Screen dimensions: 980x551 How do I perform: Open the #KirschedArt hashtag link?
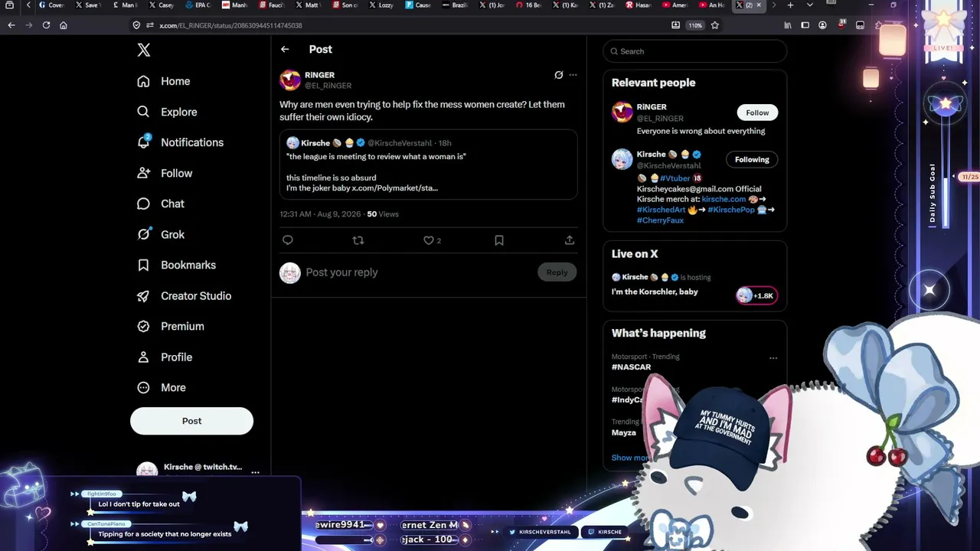661,210
